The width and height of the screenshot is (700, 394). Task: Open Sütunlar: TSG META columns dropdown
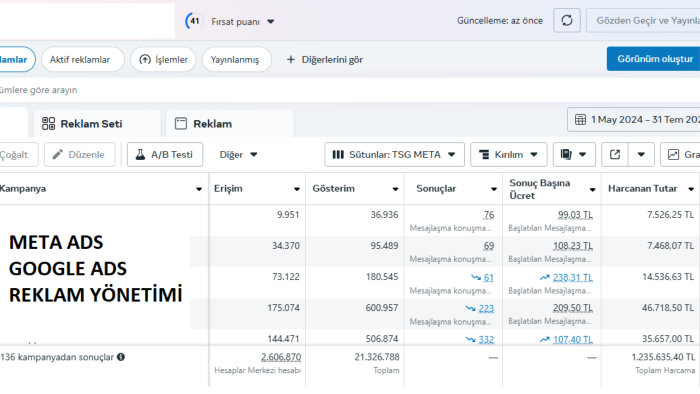(395, 155)
